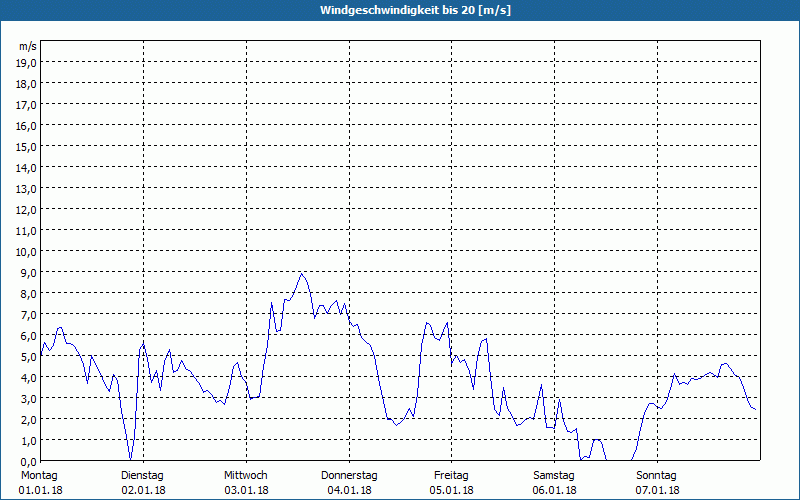Viewport: 800px width, 500px height.
Task: Select the date 06.01.18
Action: point(555,490)
